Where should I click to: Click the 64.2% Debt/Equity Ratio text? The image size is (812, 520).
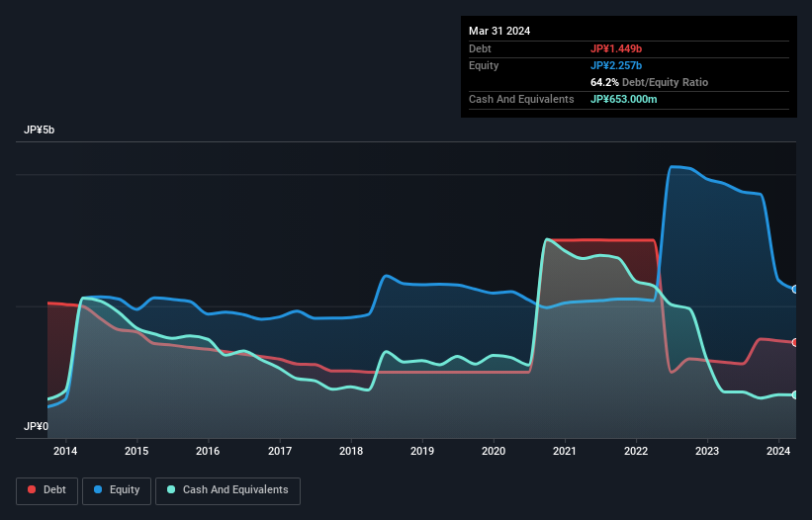[650, 82]
